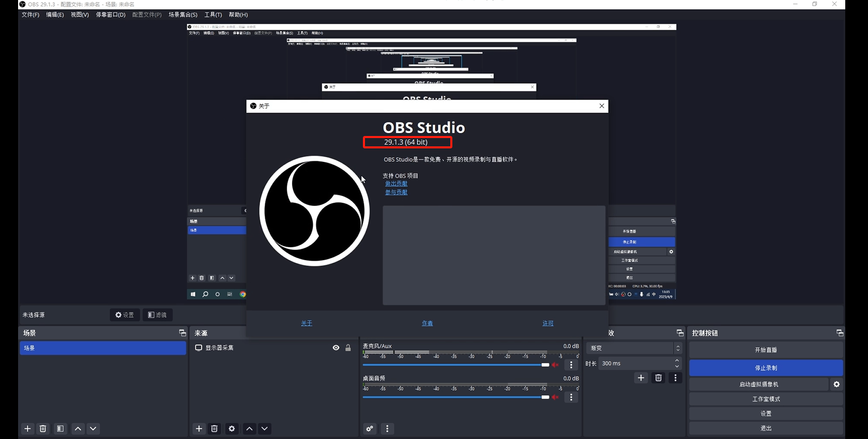
Task: Hide the 显示器采集 source via eye icon
Action: point(336,348)
